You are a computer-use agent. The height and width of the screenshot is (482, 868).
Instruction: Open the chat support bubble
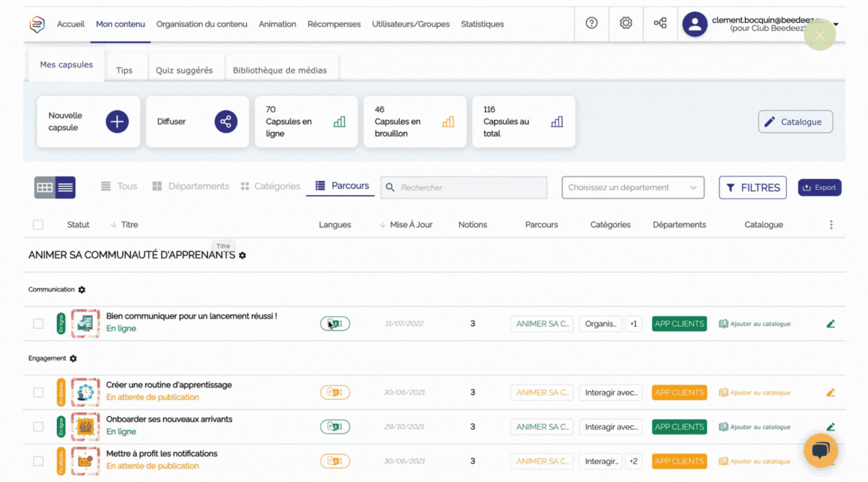point(820,451)
